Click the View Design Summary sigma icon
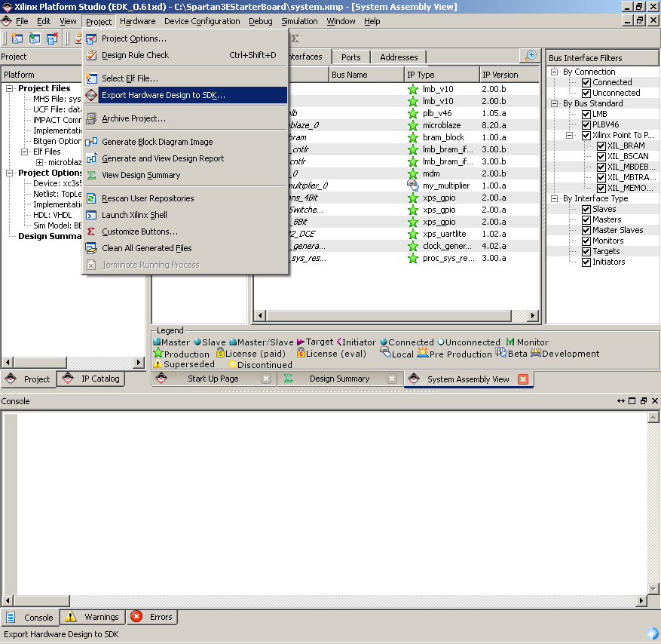The image size is (661, 644). tap(91, 175)
